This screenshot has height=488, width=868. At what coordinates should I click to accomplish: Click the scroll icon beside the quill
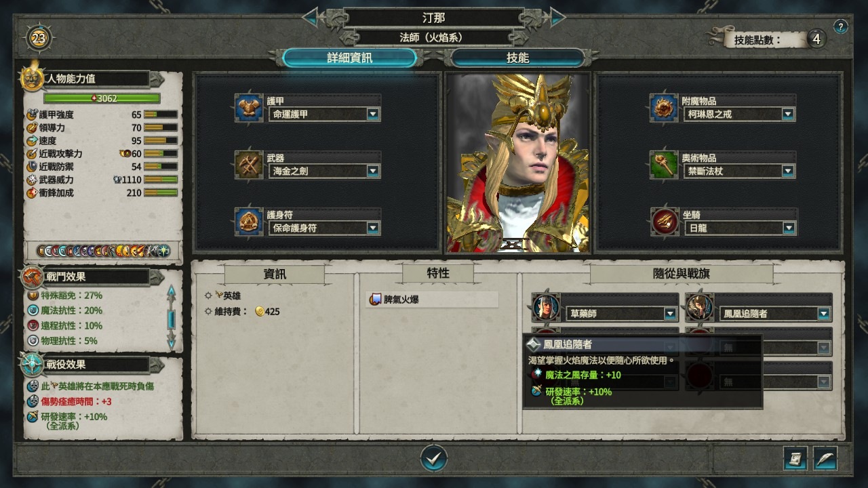(795, 459)
